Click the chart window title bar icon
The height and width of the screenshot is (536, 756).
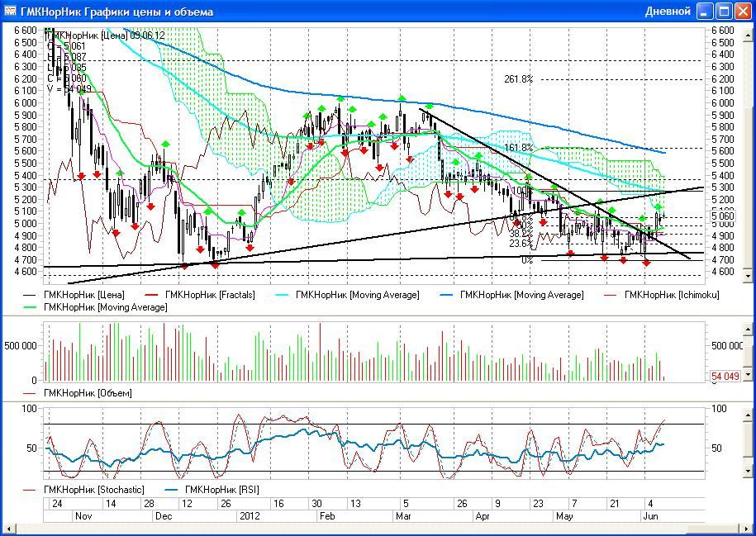tap(10, 11)
